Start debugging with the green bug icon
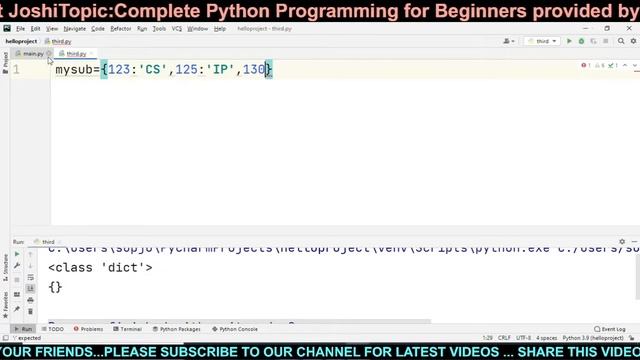 [581, 41]
